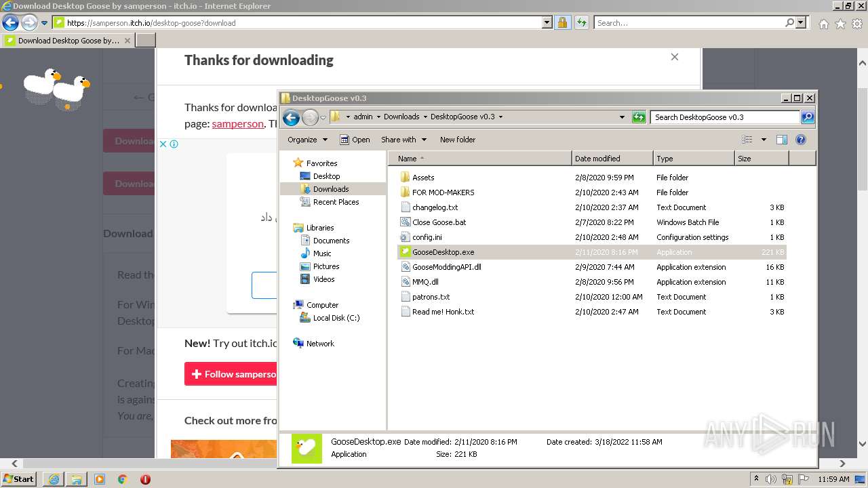
Task: Select the Read me! Honk.txt file
Action: click(x=443, y=312)
